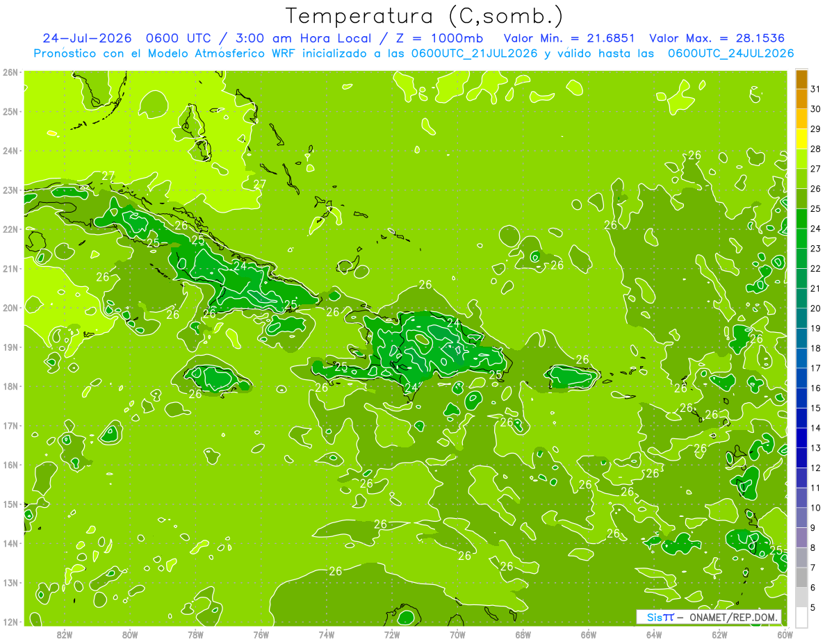Select the purple swatch between legend 9 and 10
The height and width of the screenshot is (644, 834).
coord(801,518)
